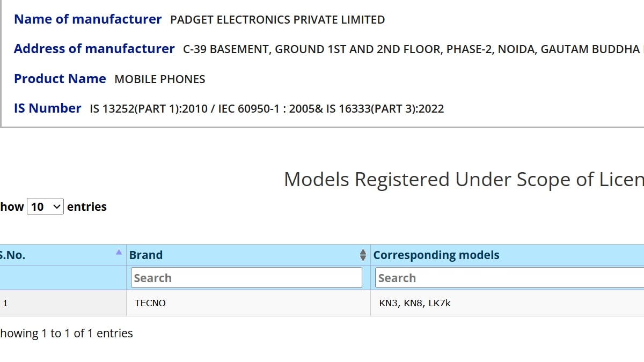Screen dimensions: 644x362
Task: Click the Name of manufacturer label
Action: 87,19
